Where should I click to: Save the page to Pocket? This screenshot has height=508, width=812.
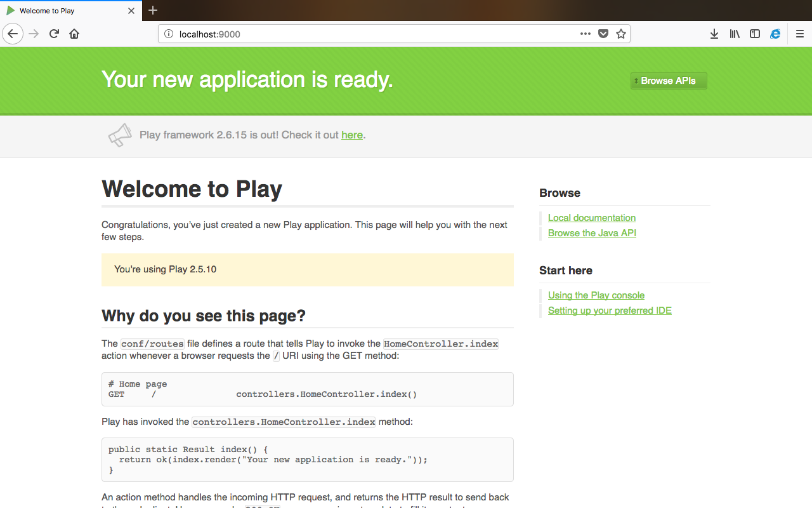(603, 34)
